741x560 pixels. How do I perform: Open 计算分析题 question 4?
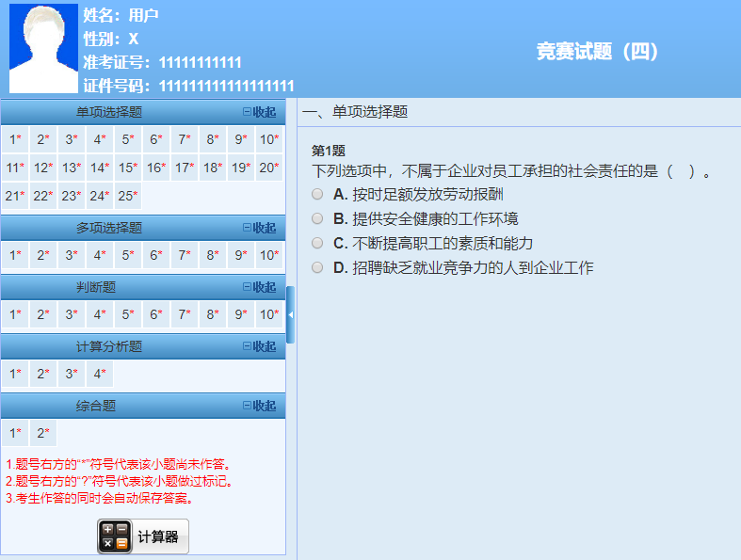tap(100, 374)
